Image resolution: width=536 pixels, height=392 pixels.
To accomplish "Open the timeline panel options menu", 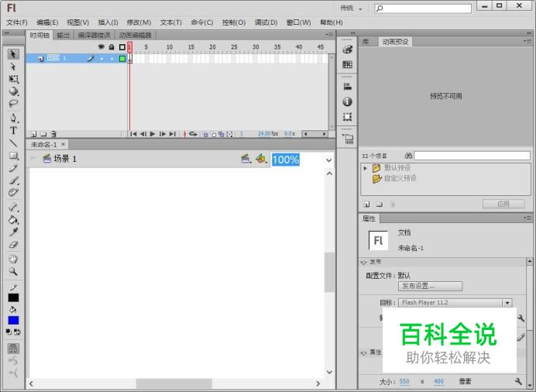I will coord(329,35).
